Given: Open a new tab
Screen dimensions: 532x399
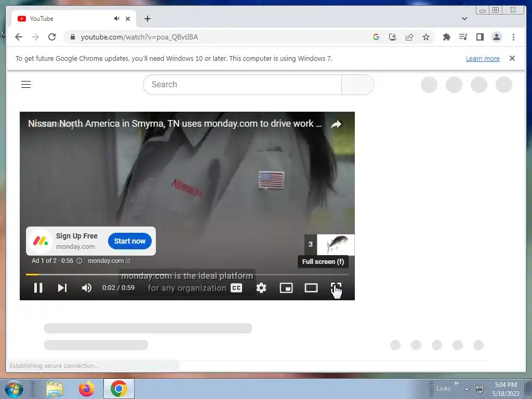Looking at the screenshot, I should pos(147,19).
